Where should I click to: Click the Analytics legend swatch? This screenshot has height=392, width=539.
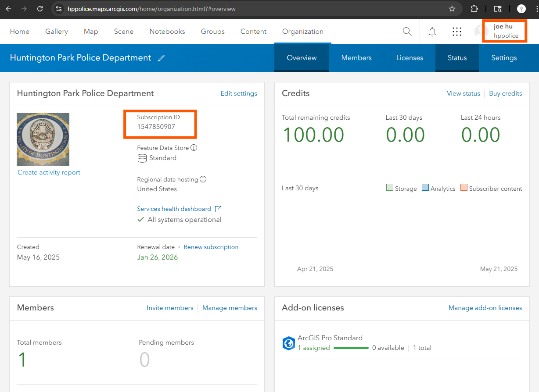425,188
